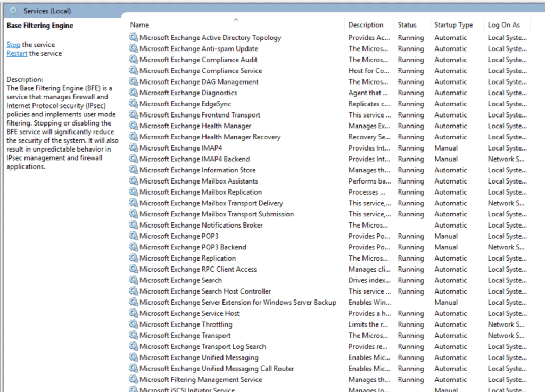Select Microsoft Exchange Server Extension for Windows Server Backup
545x392 pixels.
click(237, 302)
